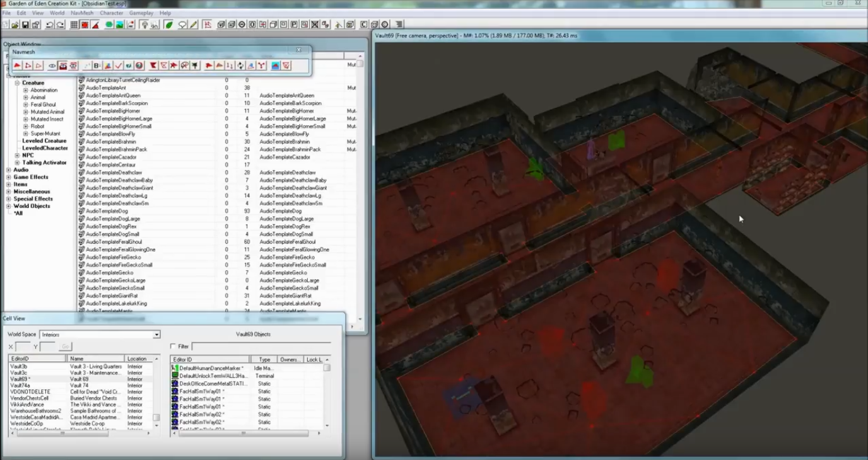Select the *All tree item
The image size is (868, 460).
18,213
